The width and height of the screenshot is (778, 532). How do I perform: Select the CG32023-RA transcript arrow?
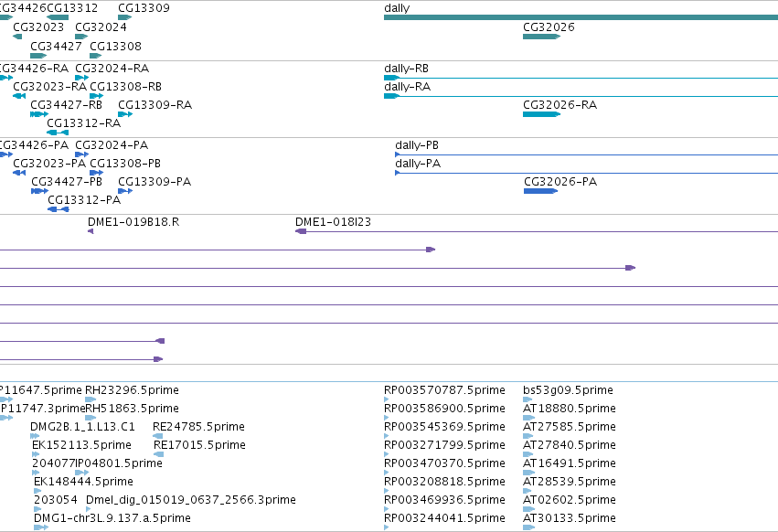19,96
